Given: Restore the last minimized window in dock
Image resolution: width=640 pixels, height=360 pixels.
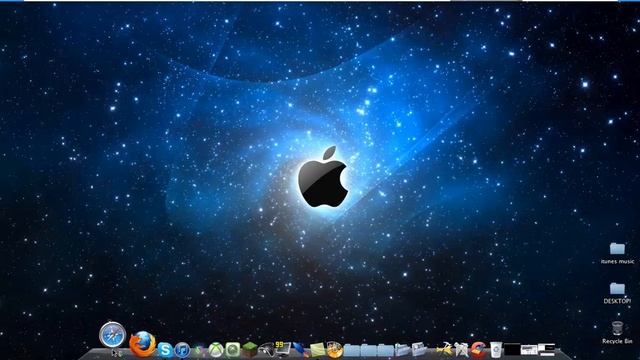Looking at the screenshot, I should coord(547,349).
